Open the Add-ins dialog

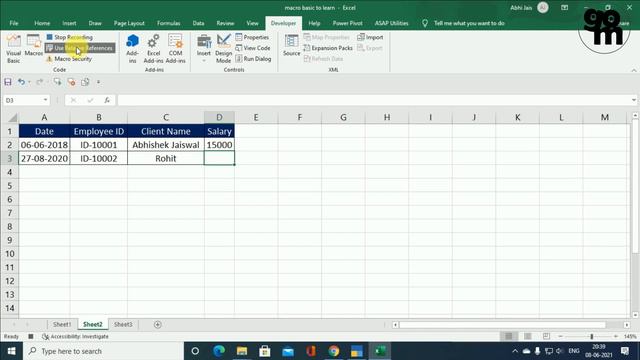(132, 48)
